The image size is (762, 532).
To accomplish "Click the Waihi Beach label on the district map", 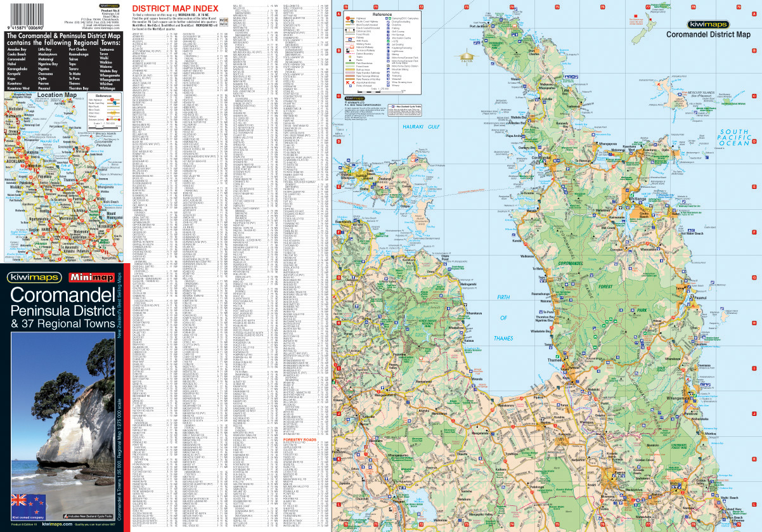I will tap(729, 498).
